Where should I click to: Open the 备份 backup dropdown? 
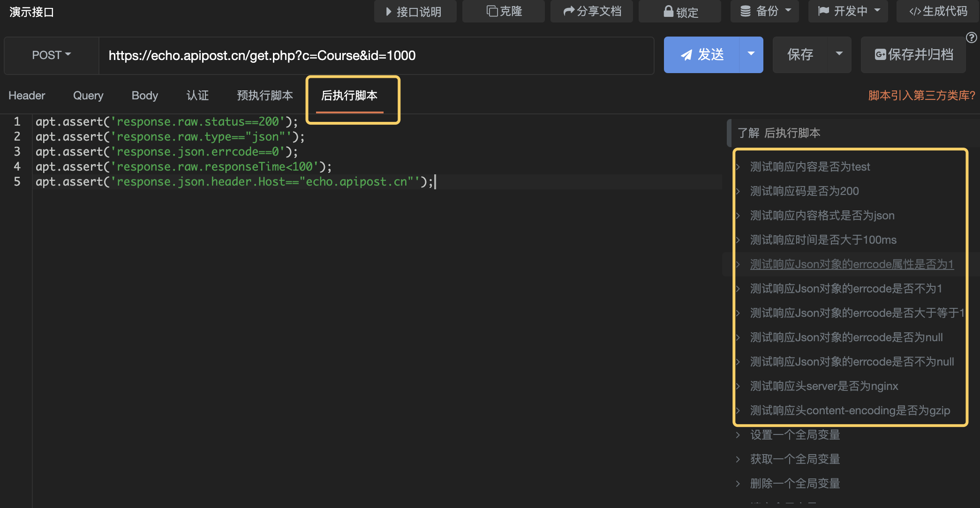(765, 11)
